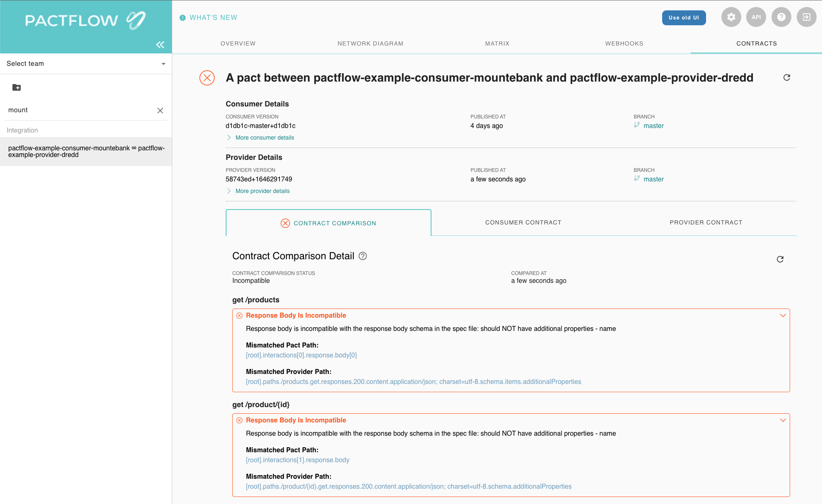822x504 pixels.
Task: Click the refresh icon on Contract Comparison
Action: tap(780, 259)
